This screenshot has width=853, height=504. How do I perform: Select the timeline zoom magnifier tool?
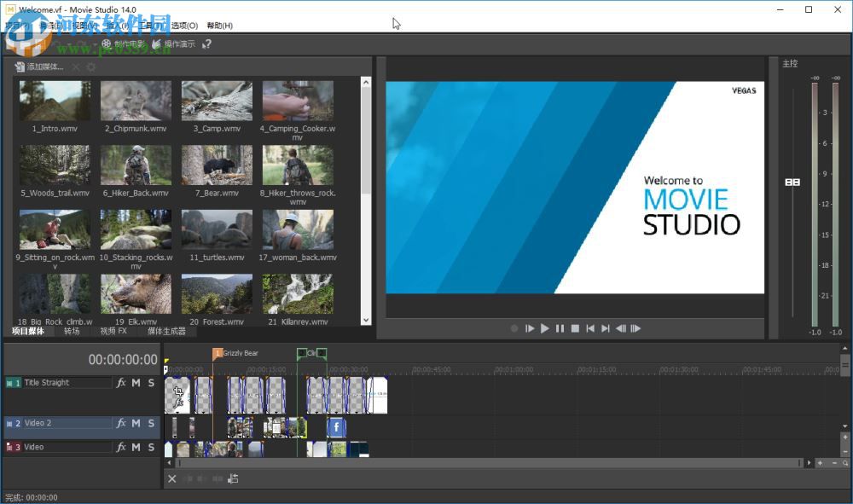click(845, 463)
